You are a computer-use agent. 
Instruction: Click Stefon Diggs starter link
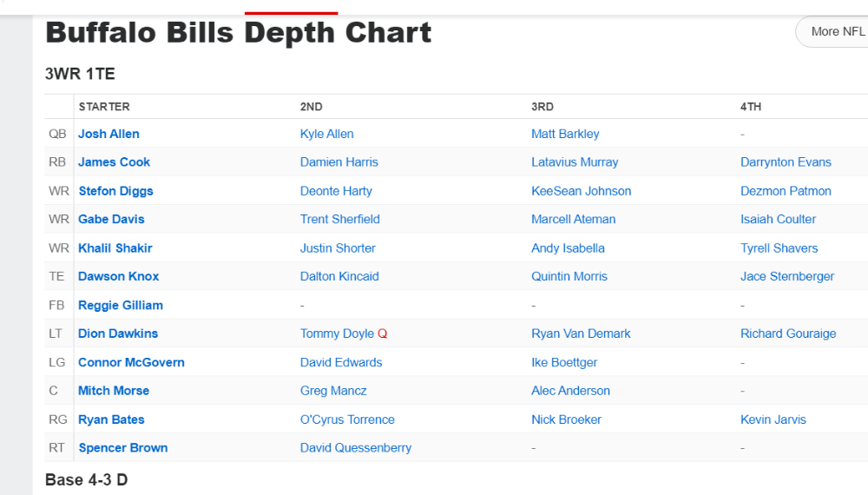pos(115,191)
